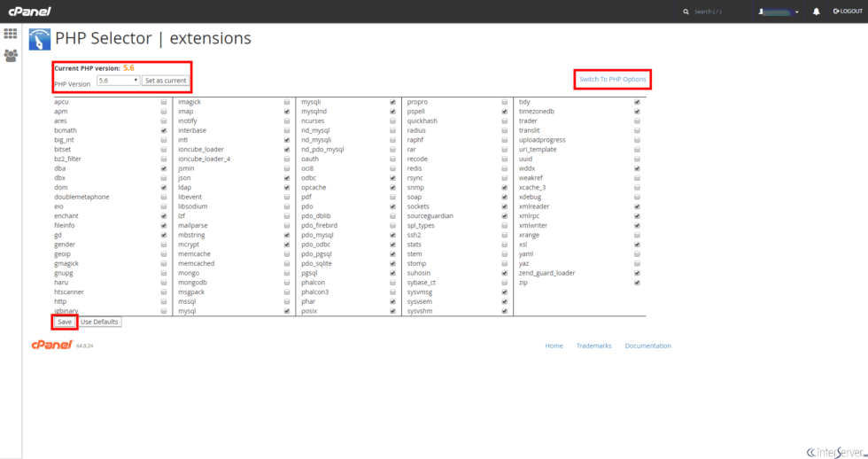Expand the user account menu in header
868x459 pixels.
(x=779, y=12)
